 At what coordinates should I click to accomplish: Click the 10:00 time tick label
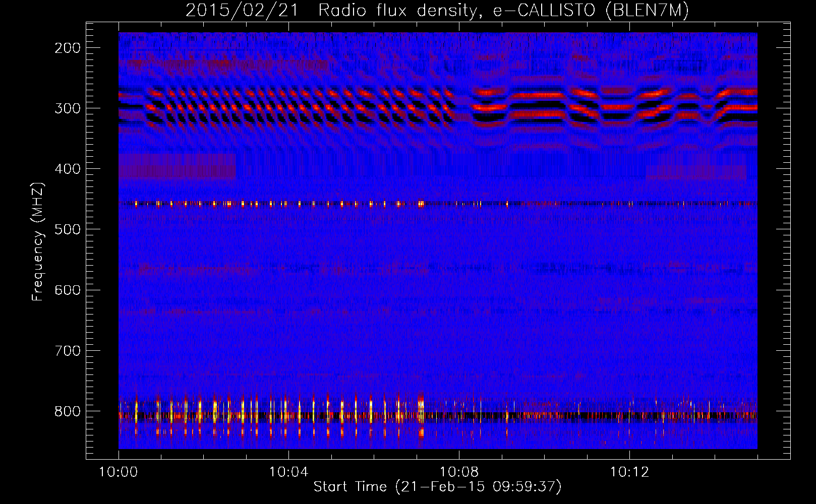(x=119, y=472)
